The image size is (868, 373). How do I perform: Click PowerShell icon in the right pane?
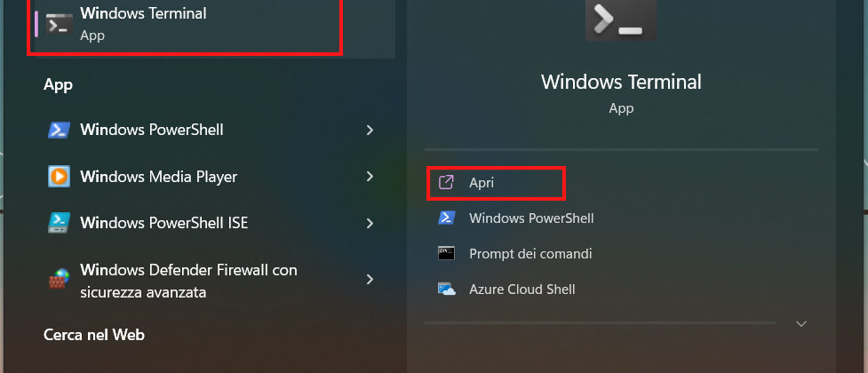coord(447,218)
